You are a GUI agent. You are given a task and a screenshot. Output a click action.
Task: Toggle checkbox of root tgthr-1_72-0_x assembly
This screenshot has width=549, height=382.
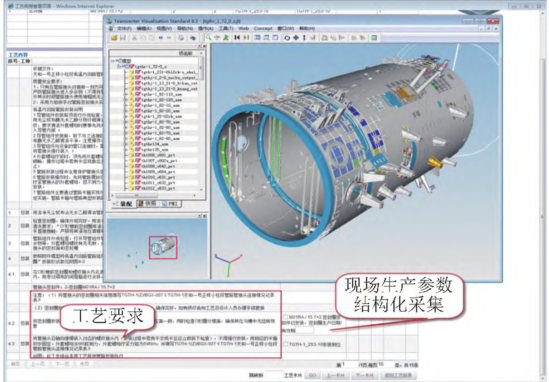pos(131,66)
